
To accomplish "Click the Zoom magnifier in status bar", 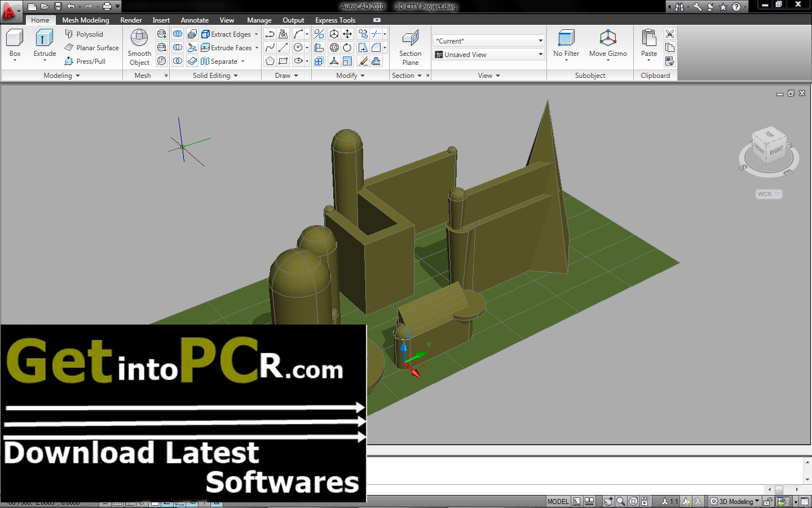I will [620, 501].
